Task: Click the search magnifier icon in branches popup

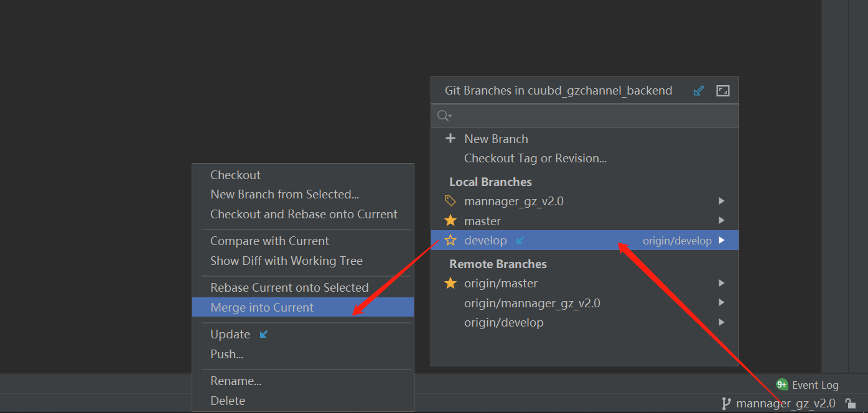Action: [x=442, y=116]
